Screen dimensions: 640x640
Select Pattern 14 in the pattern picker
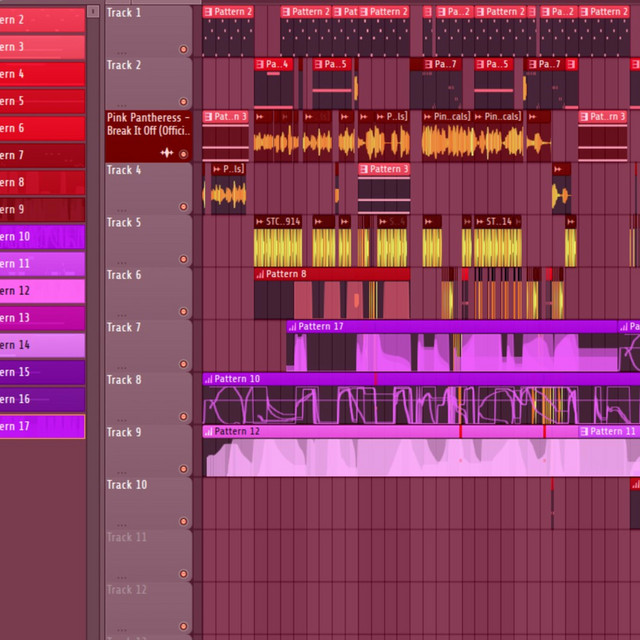point(42,345)
